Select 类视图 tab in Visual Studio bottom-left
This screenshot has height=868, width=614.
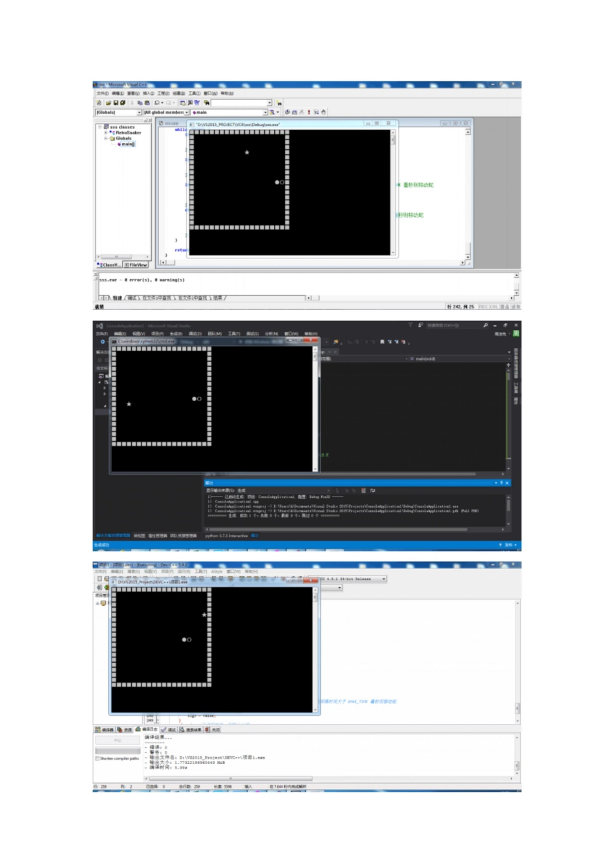[139, 535]
